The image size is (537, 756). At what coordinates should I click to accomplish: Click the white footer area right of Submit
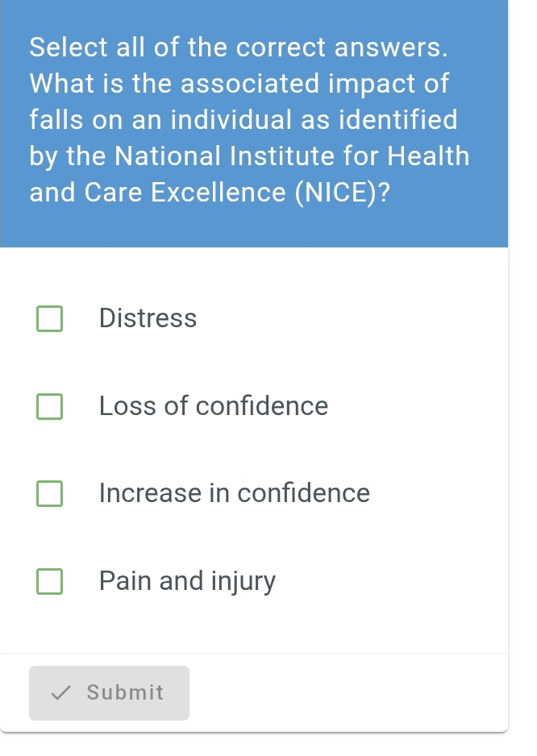[347, 693]
